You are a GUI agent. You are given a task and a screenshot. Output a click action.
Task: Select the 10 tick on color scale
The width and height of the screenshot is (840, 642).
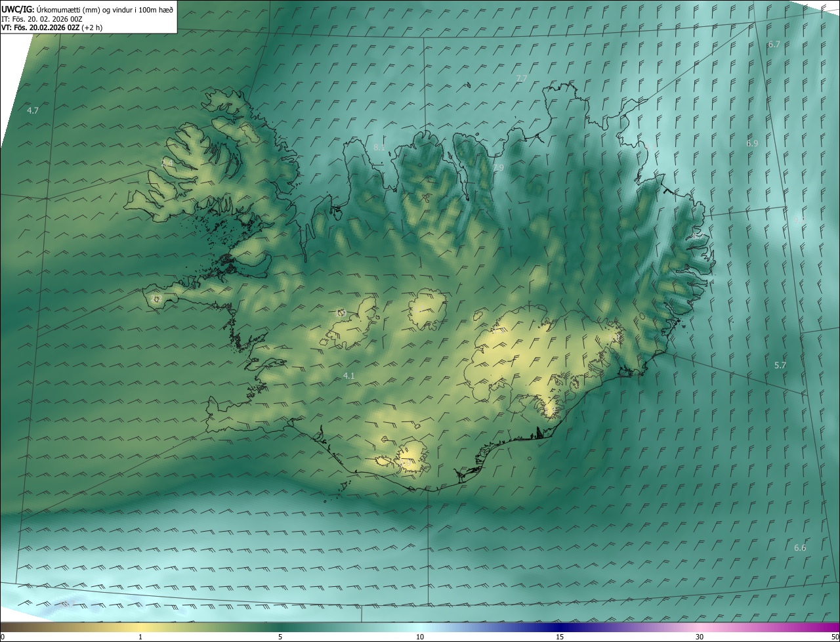420,637
